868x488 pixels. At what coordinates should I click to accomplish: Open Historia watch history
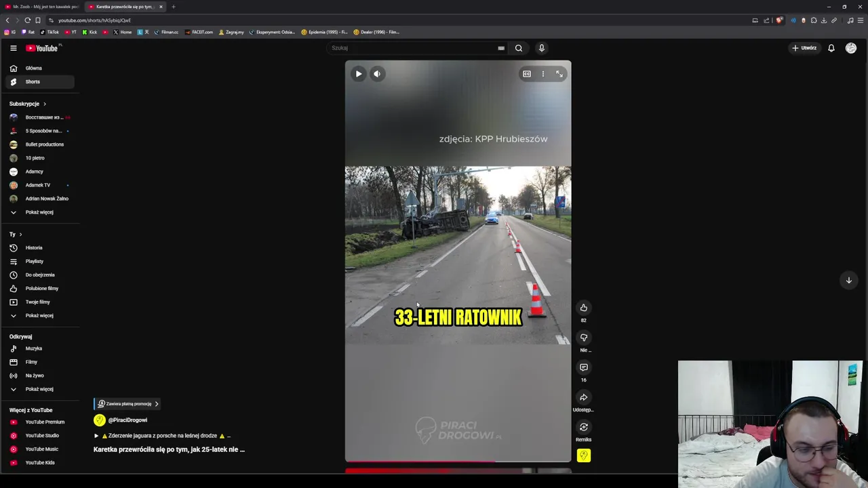40,248
